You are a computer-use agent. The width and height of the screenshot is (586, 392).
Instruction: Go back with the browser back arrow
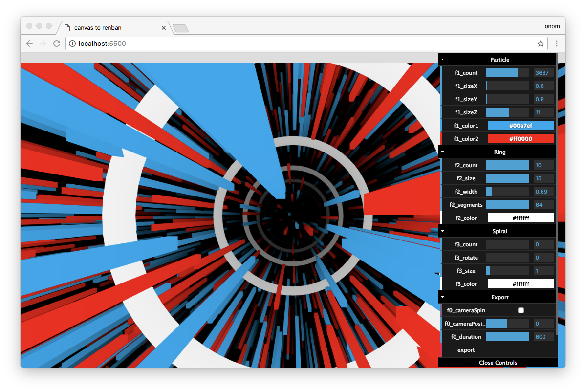point(29,44)
